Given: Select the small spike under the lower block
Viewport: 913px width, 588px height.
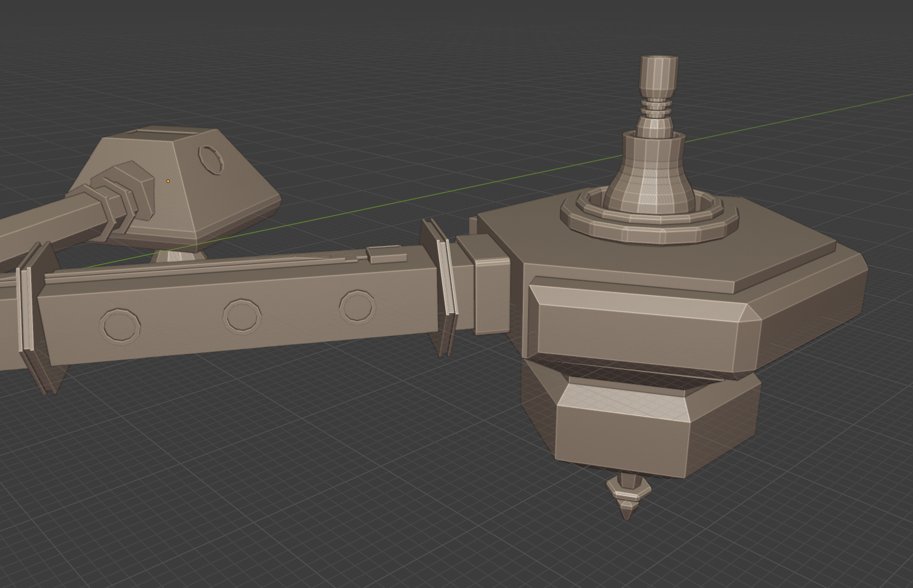Looking at the screenshot, I should pyautogui.click(x=628, y=496).
